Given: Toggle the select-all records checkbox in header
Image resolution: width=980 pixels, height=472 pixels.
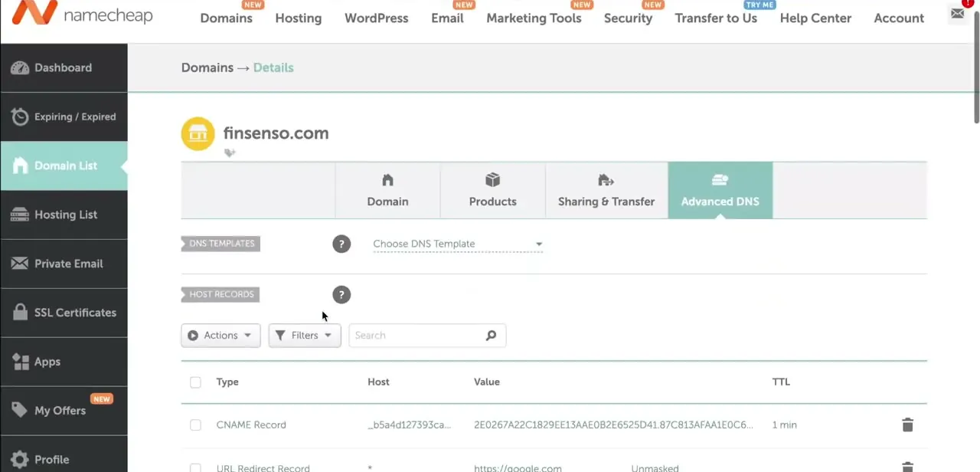Looking at the screenshot, I should 195,382.
